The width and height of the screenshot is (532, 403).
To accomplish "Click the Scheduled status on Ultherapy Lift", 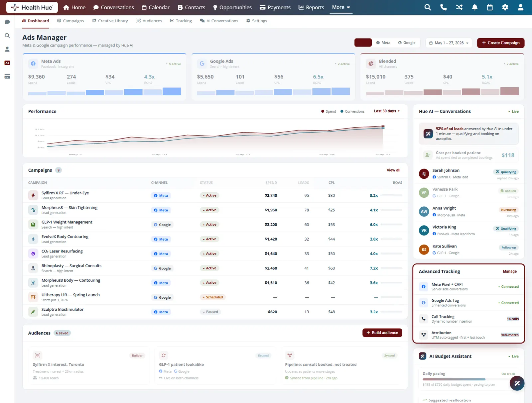I will (213, 297).
